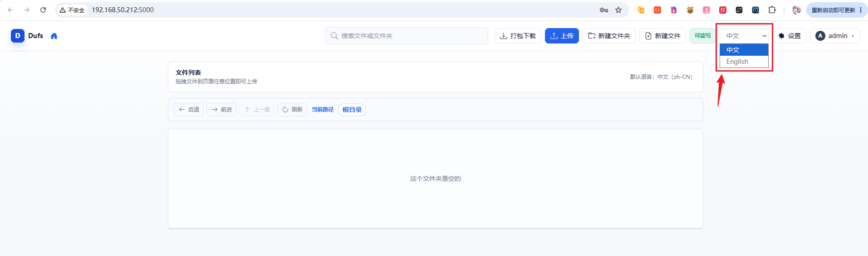868x256 pixels.
Task: Click the red bracket extension icon
Action: pos(657,10)
